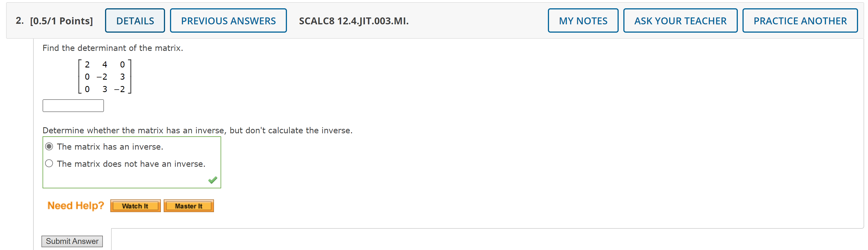Viewport: 868px width, 250px height.
Task: Launch the Master It tutorial
Action: pyautogui.click(x=189, y=206)
